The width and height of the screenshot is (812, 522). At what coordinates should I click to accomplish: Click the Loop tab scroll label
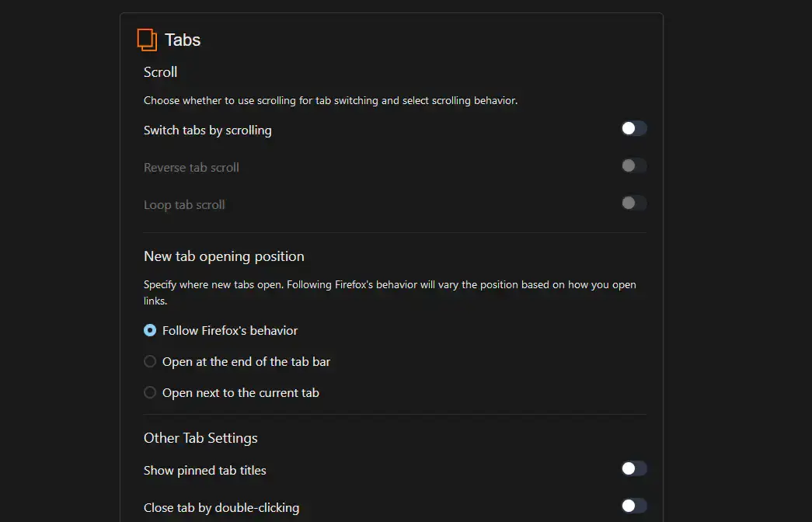point(184,204)
